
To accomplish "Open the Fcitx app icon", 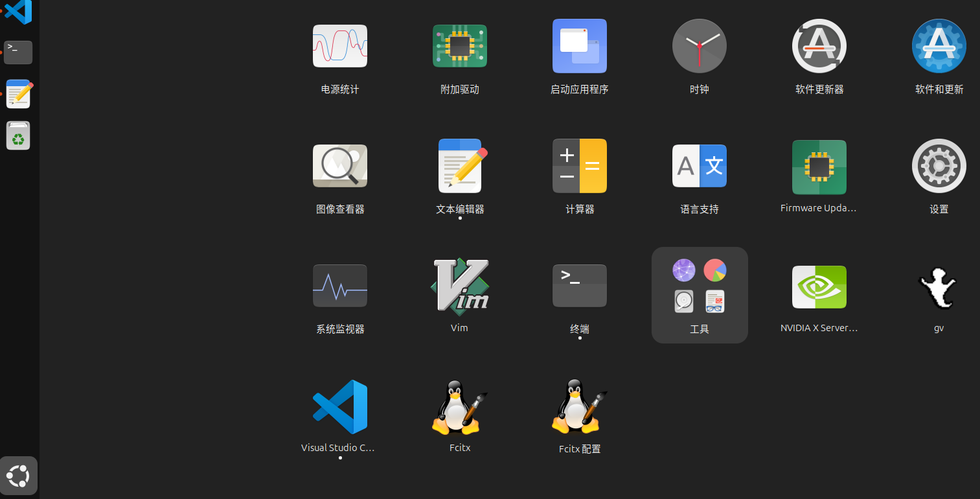I will pos(459,407).
